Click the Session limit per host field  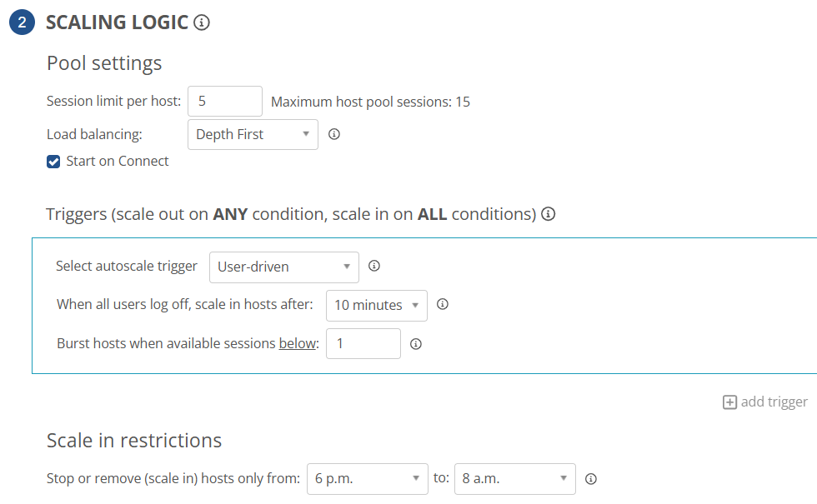coord(224,102)
